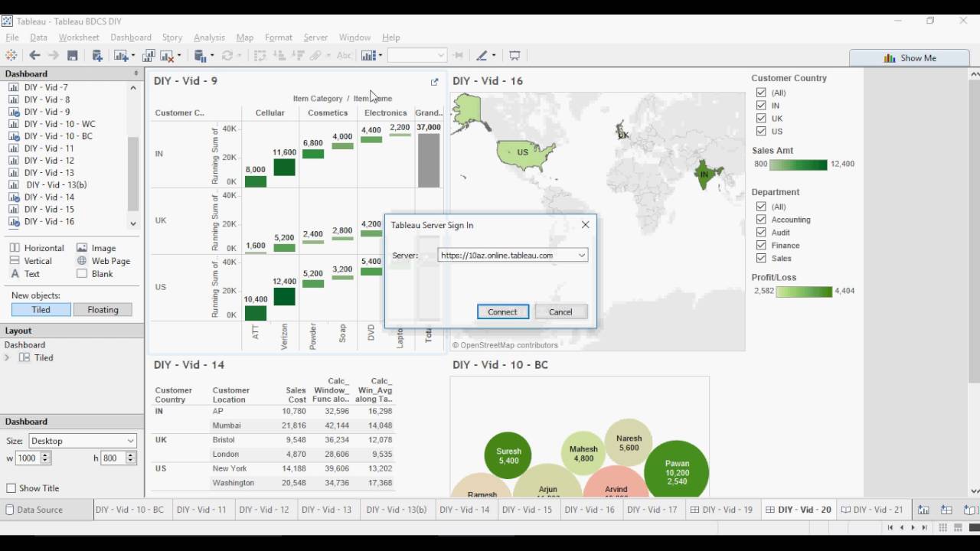Open the Server menu

(x=315, y=37)
